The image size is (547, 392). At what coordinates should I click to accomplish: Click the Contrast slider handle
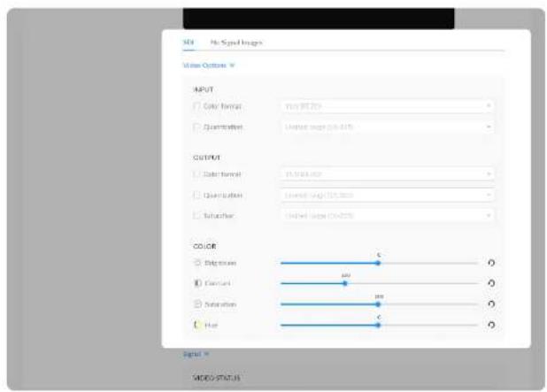[345, 283]
